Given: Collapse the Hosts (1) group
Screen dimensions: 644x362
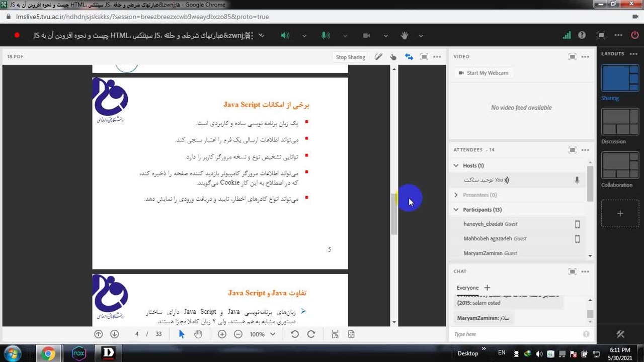Looking at the screenshot, I should click(x=456, y=165).
